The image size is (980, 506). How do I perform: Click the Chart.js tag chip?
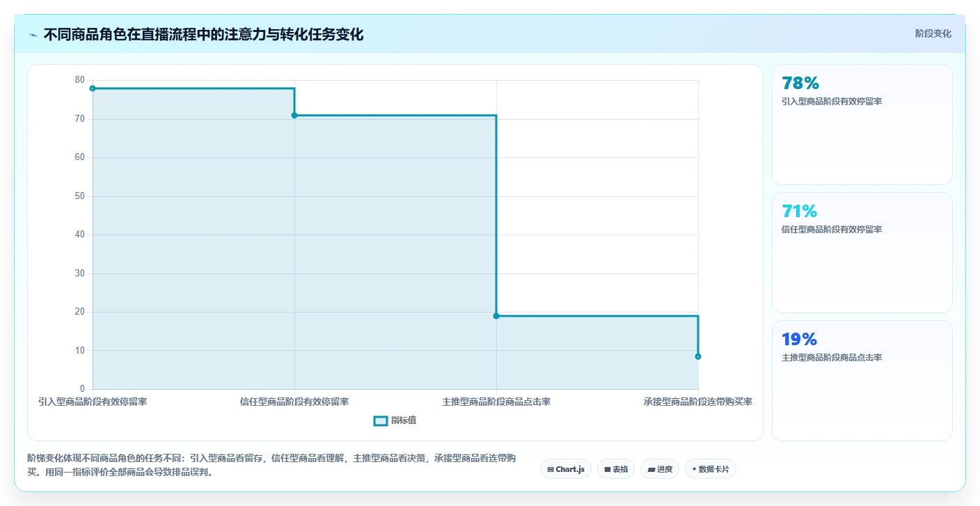coord(566,469)
